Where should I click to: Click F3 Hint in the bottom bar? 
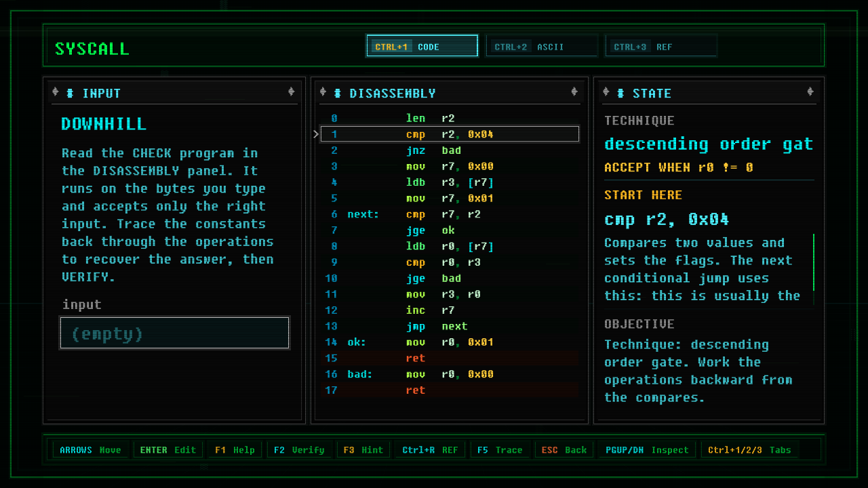[363, 450]
